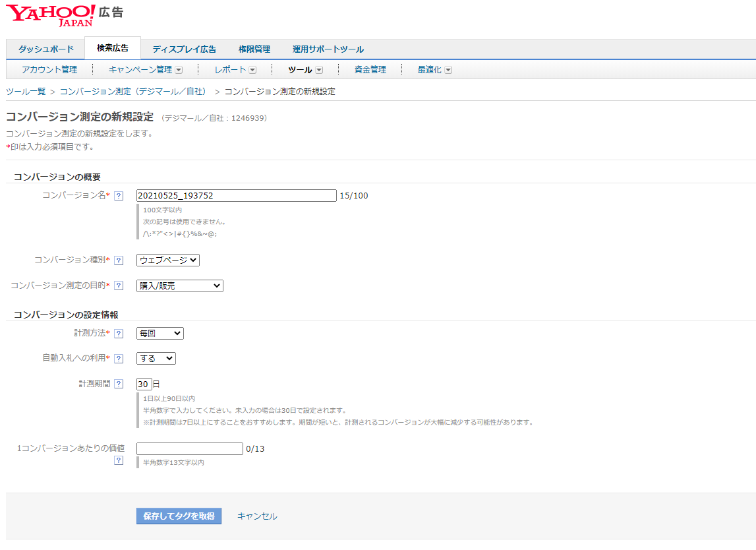Open the 購入/販売 purpose dropdown
Screen dimensions: 756x550
pos(180,286)
